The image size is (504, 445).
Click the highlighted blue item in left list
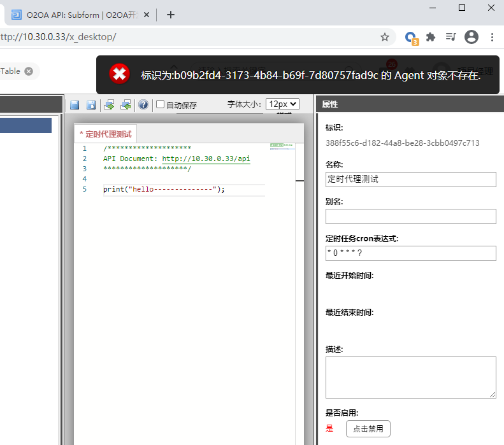click(x=25, y=125)
